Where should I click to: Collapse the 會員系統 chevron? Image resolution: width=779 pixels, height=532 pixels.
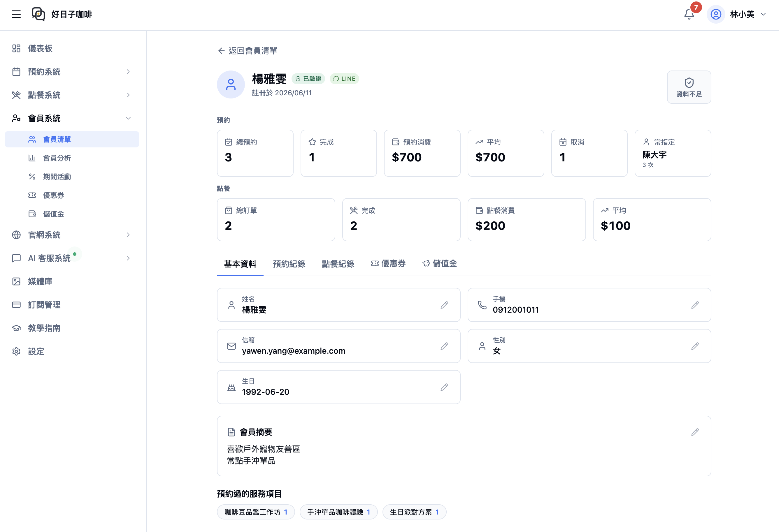(x=128, y=118)
